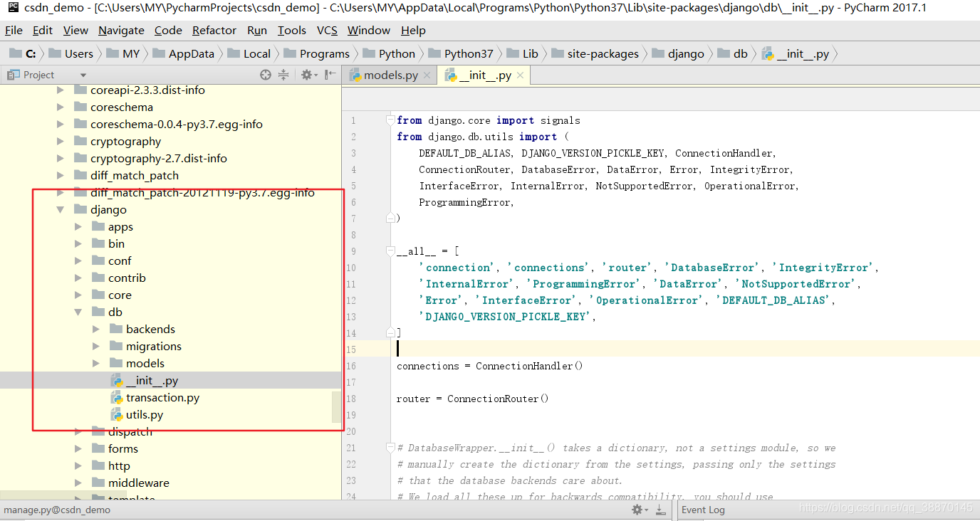Click the collapse all icon in Project panel
980x521 pixels.
[x=283, y=75]
